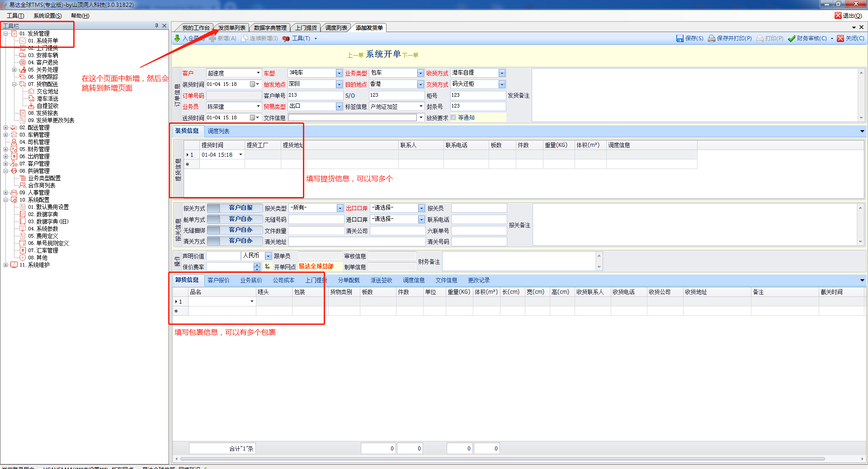Open the 车型 dropdown showing 3吨车
Image resolution: width=868 pixels, height=469 pixels.
(x=339, y=73)
